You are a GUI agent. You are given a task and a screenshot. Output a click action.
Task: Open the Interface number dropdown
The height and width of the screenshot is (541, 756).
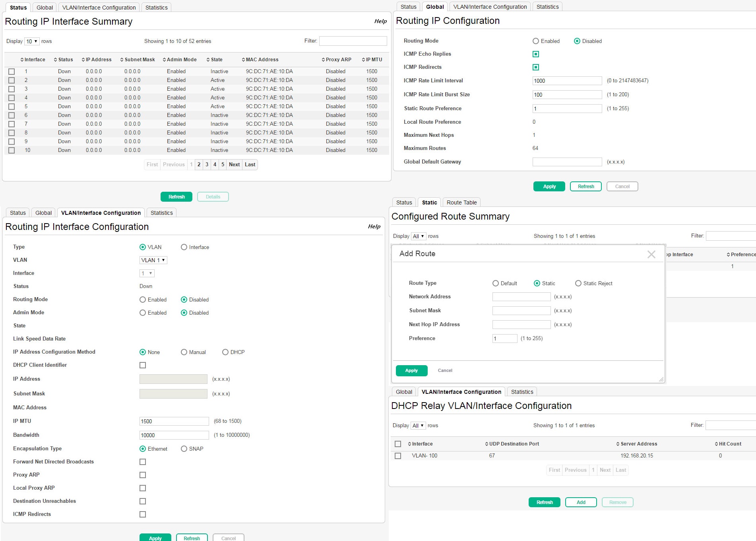coord(147,273)
